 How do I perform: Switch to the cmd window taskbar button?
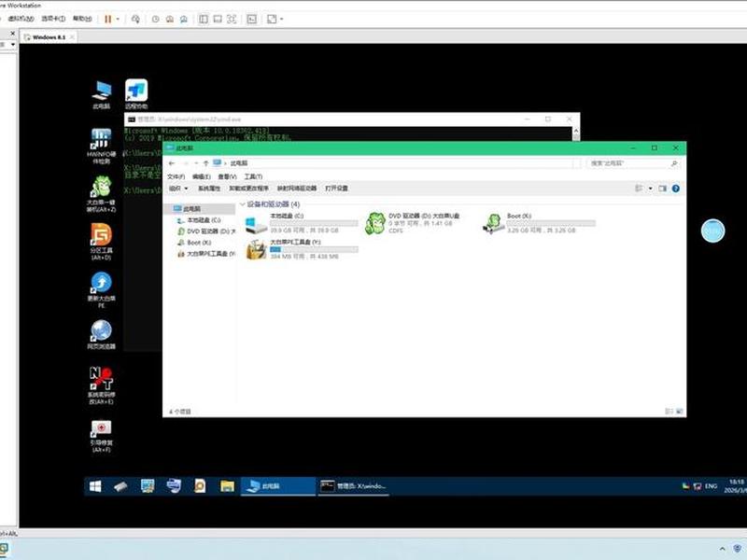pos(354,486)
